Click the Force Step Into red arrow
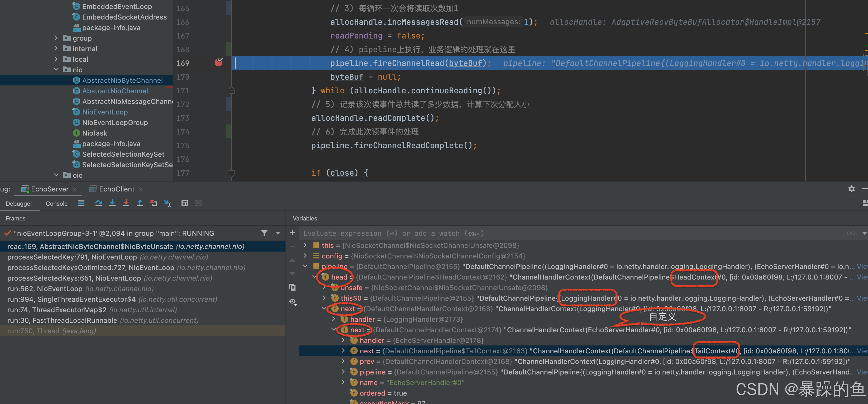This screenshot has height=404, width=868. (126, 203)
